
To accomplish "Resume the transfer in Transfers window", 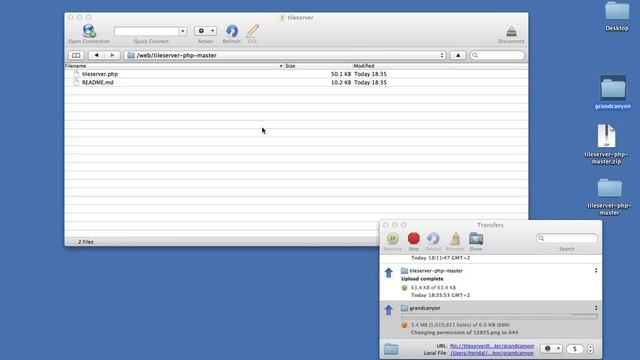I will point(393,241).
